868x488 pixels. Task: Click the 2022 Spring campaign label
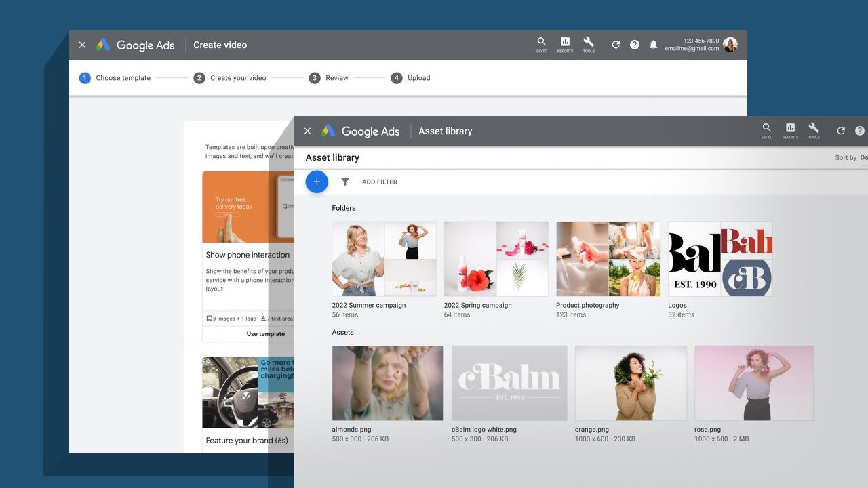tap(478, 306)
